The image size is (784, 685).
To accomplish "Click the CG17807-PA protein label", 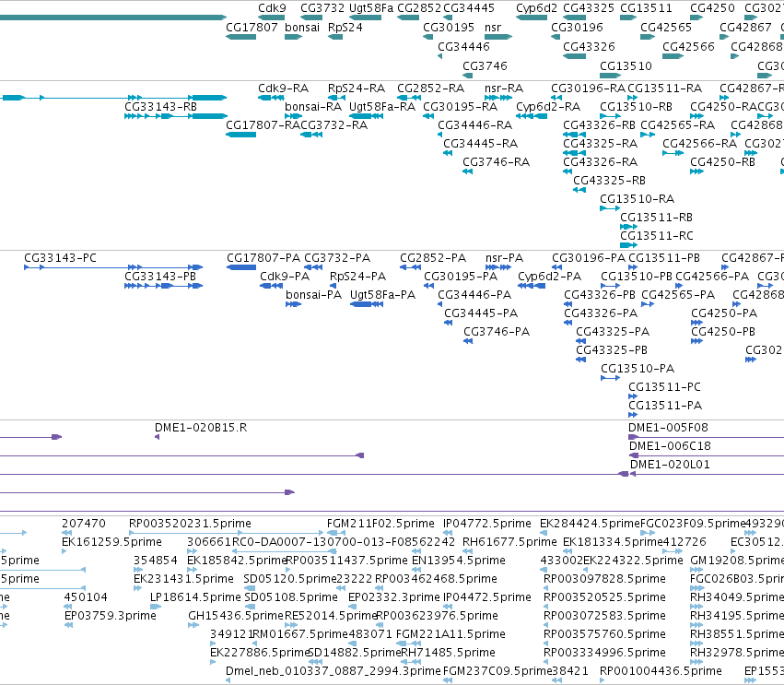I will tap(263, 258).
